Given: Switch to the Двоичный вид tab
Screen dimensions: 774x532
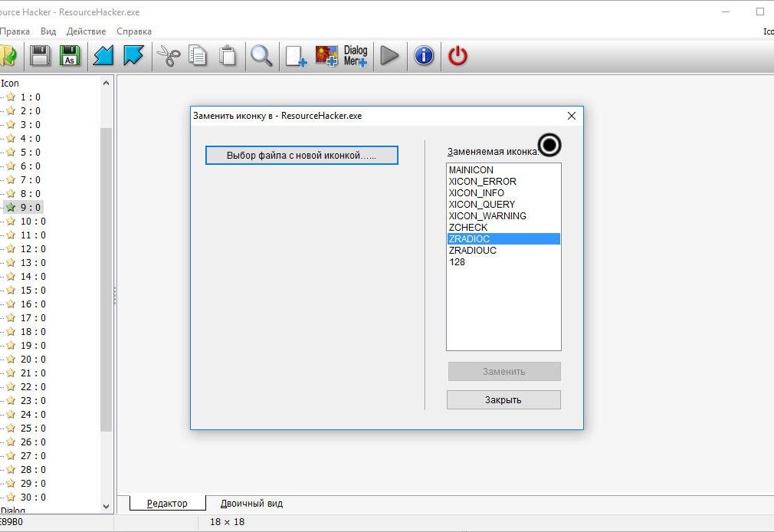Looking at the screenshot, I should point(251,504).
